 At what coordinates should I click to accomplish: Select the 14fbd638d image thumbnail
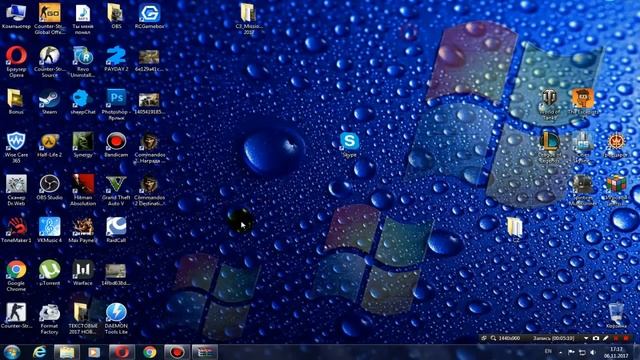pyautogui.click(x=116, y=274)
